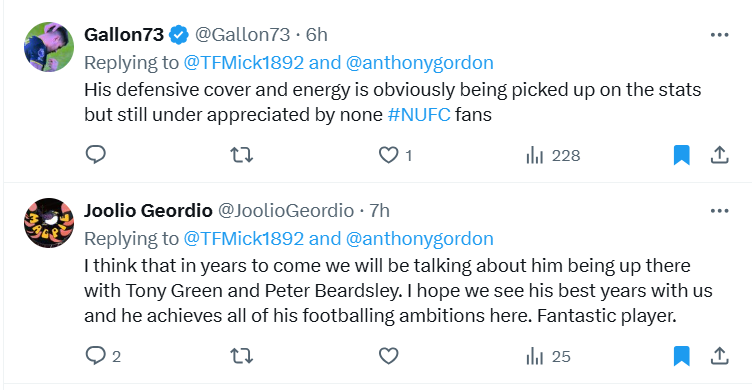The image size is (752, 390).
Task: Repost Joolio Geordio's tweet
Action: point(241,356)
